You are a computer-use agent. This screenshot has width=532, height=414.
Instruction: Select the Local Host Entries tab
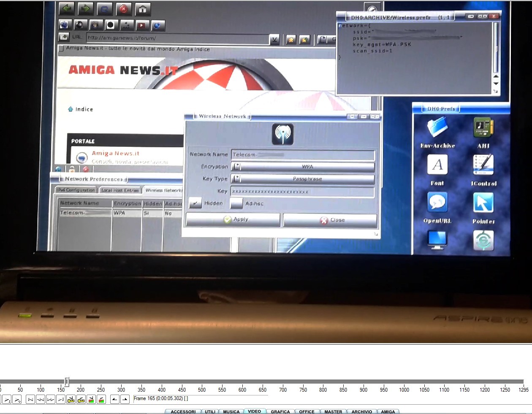(x=120, y=190)
